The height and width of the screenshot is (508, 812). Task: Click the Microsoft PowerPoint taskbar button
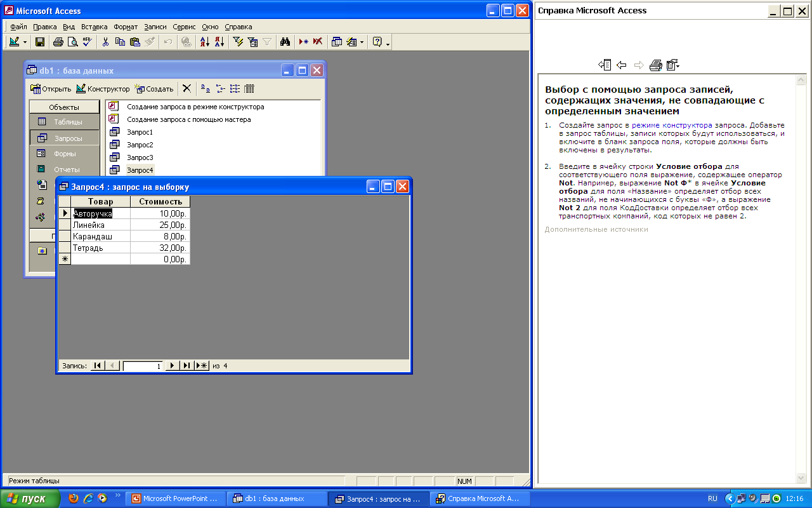174,498
